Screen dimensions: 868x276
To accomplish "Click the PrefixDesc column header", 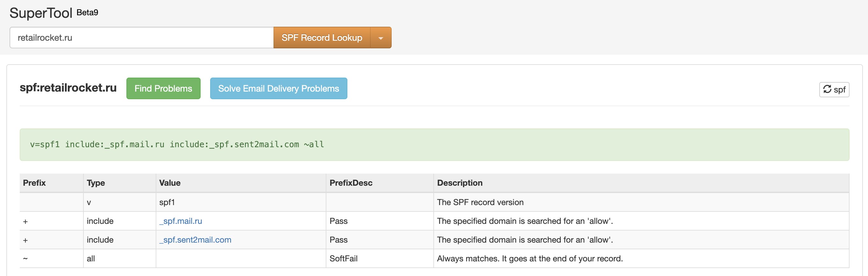I will (x=351, y=183).
